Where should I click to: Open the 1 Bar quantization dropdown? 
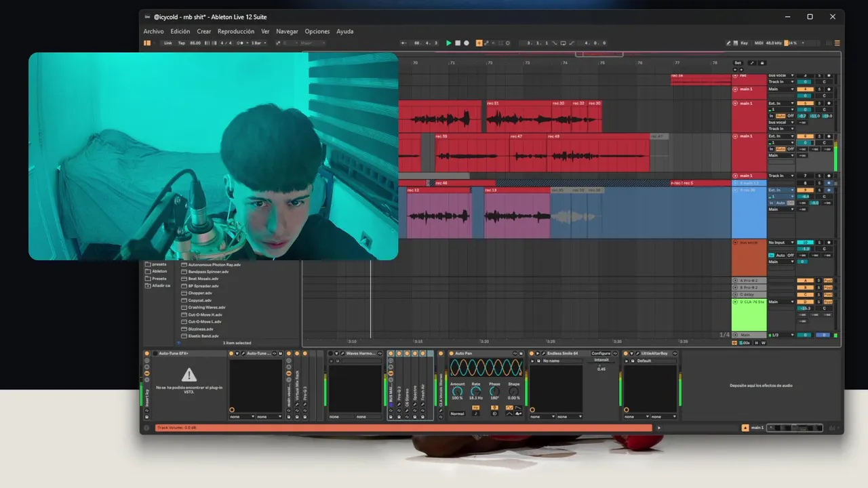click(258, 43)
